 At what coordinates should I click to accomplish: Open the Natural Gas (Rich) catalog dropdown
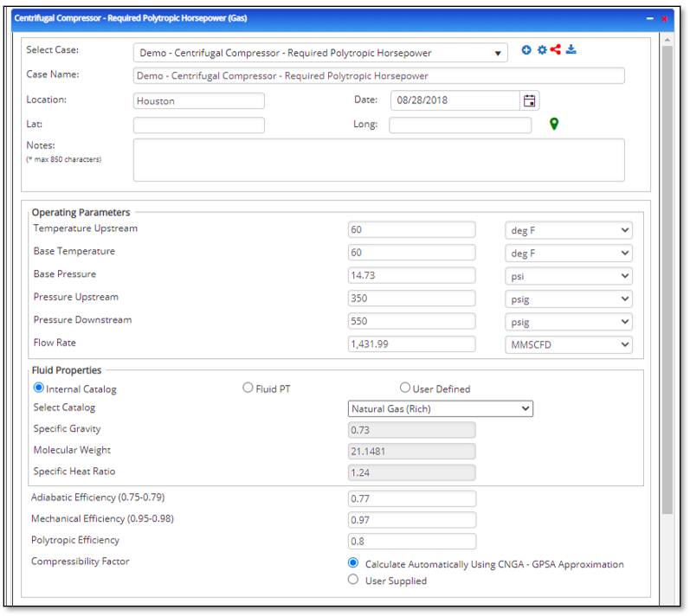(440, 408)
